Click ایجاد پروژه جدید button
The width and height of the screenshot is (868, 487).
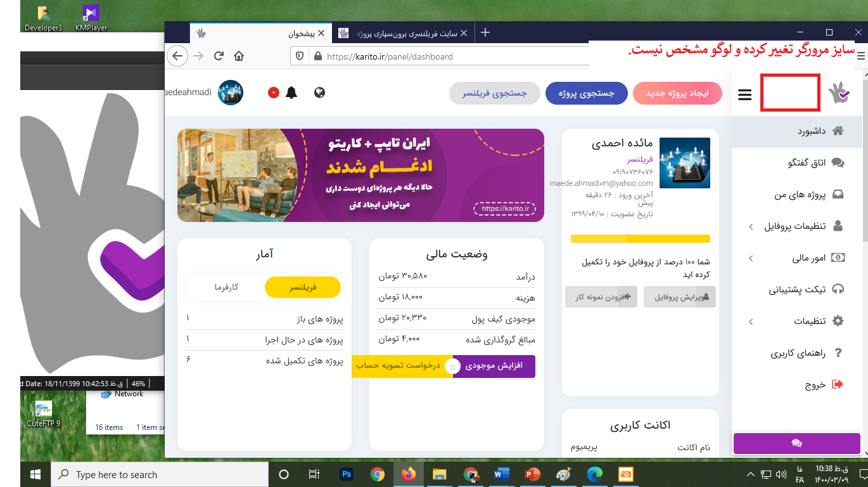pyautogui.click(x=677, y=93)
